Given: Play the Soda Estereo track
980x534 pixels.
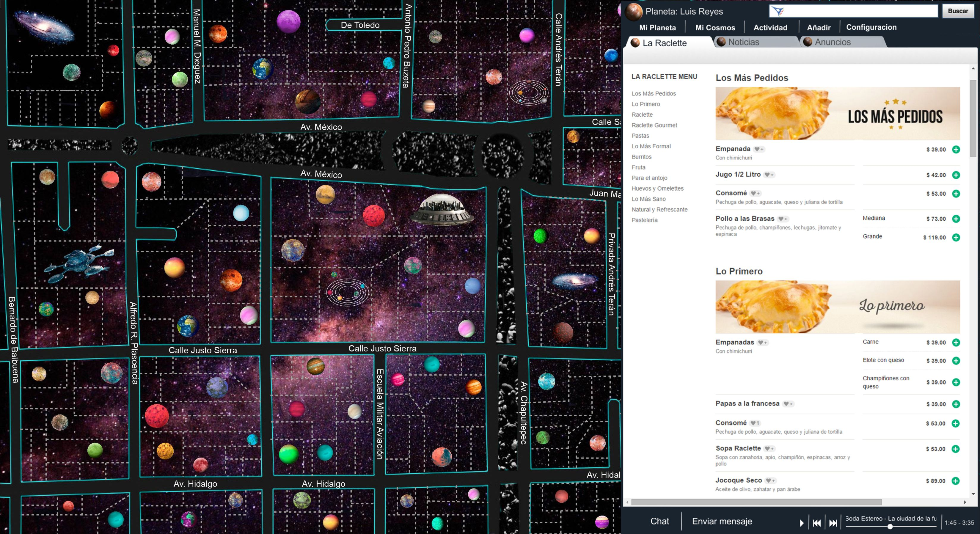Looking at the screenshot, I should click(802, 523).
